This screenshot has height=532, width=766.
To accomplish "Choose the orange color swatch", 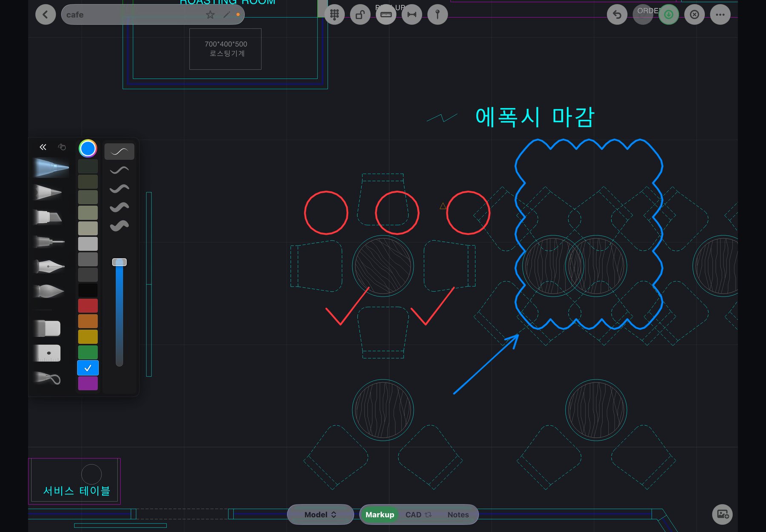I will pos(88,321).
